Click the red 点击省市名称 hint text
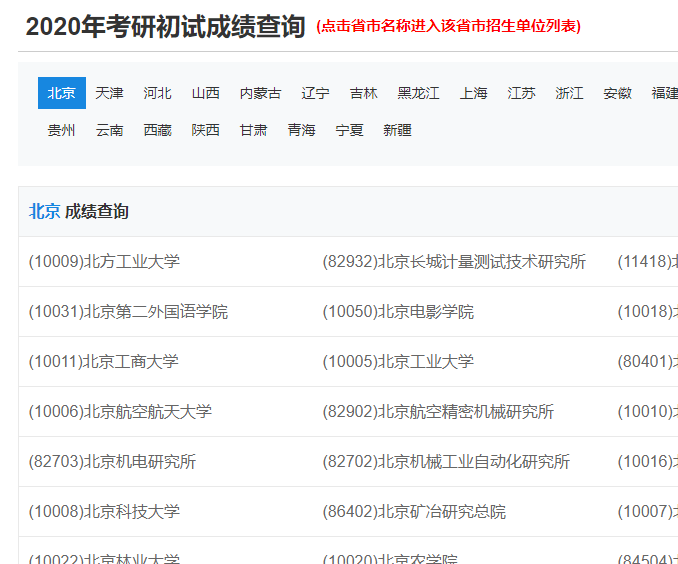Screen dimensions: 678x564 click(448, 26)
